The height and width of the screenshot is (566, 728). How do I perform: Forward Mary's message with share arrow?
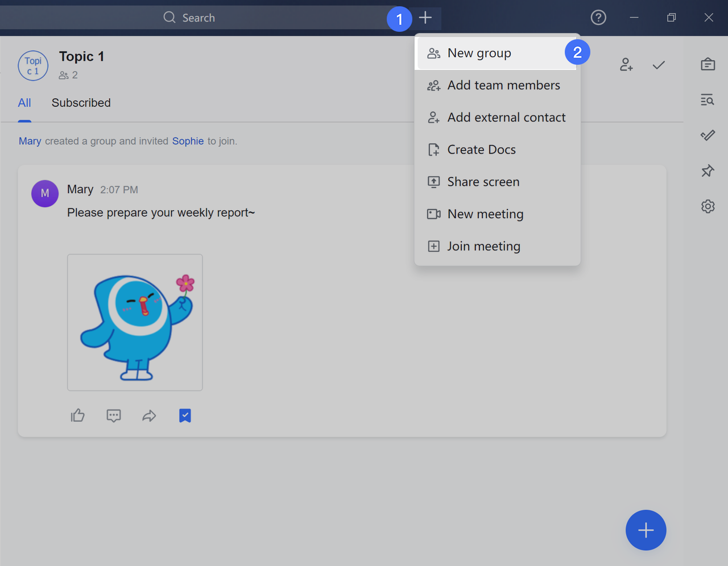[x=149, y=415]
